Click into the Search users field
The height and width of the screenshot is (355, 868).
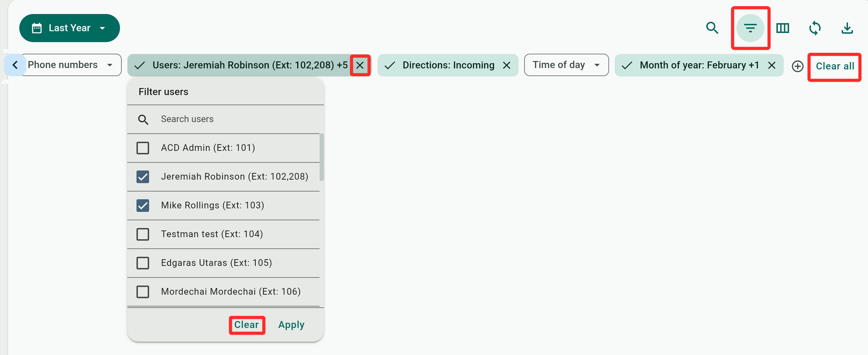click(x=225, y=119)
